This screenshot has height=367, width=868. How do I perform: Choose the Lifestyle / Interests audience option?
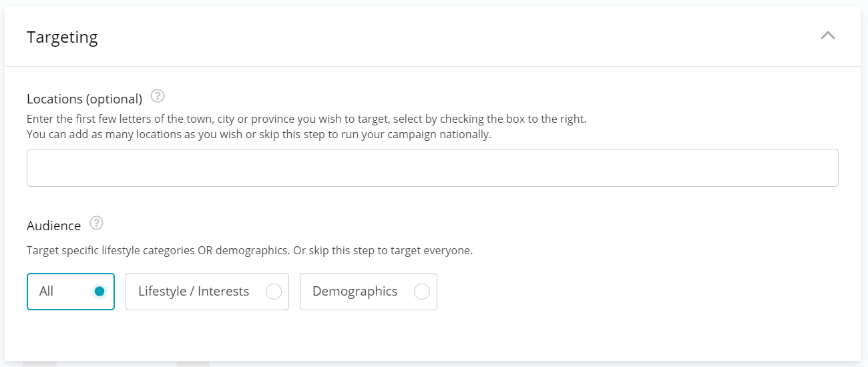point(207,292)
